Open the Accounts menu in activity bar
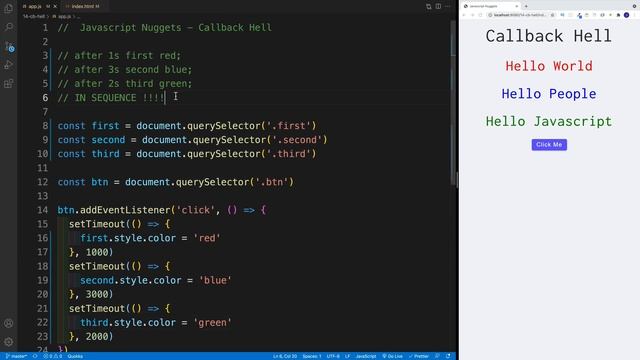Screen dimensions: 640x360 point(9,323)
